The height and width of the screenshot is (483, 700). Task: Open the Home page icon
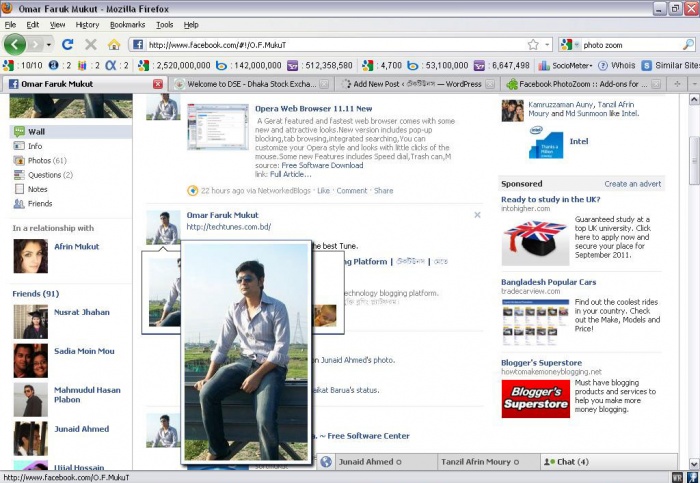pyautogui.click(x=114, y=44)
